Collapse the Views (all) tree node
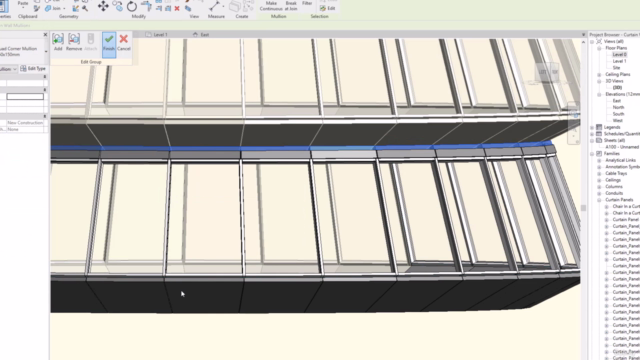This screenshot has height=360, width=640. [592, 42]
